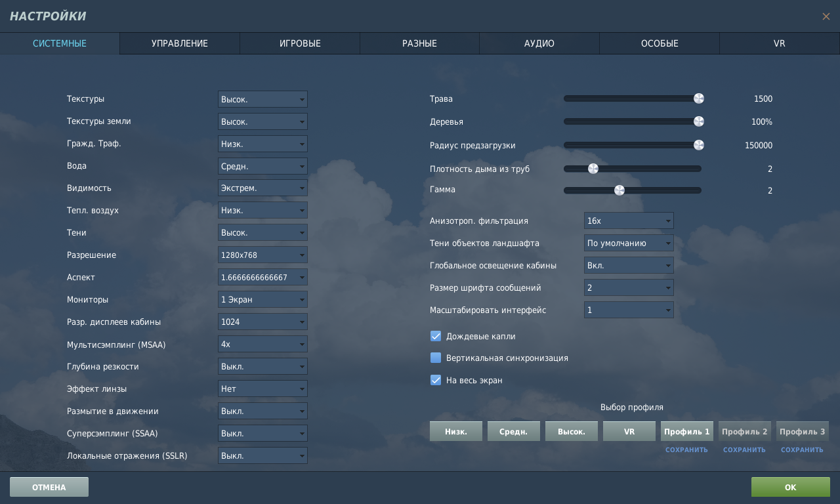Viewport: 840px width, 504px height.
Task: Select the СИСТЕМНЫЕ tab
Action: pyautogui.click(x=60, y=43)
